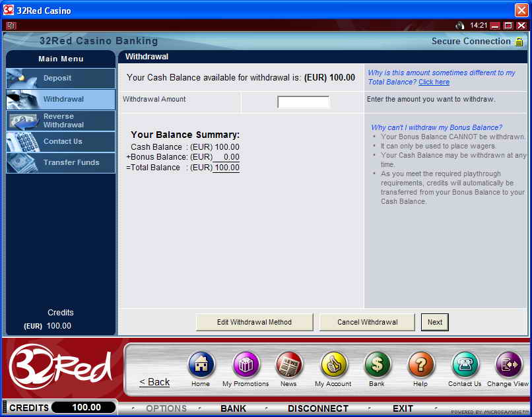532x417 pixels.
Task: Click the '< Back' link
Action: tap(154, 382)
